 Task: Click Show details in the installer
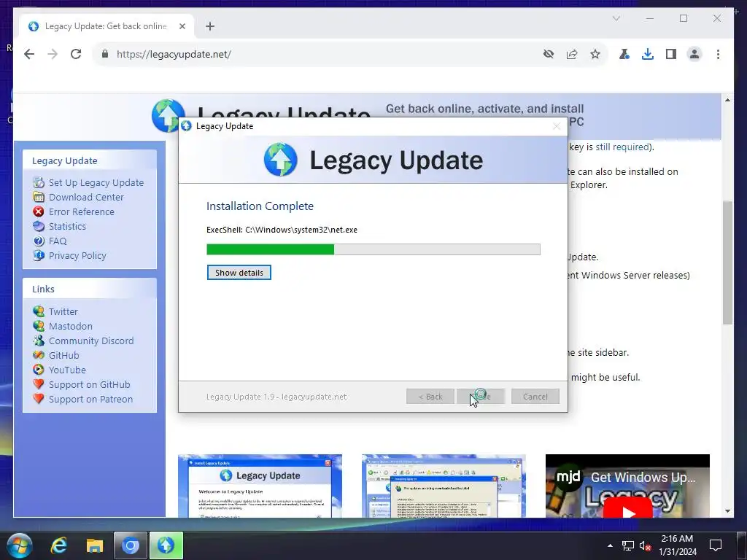[x=239, y=273]
